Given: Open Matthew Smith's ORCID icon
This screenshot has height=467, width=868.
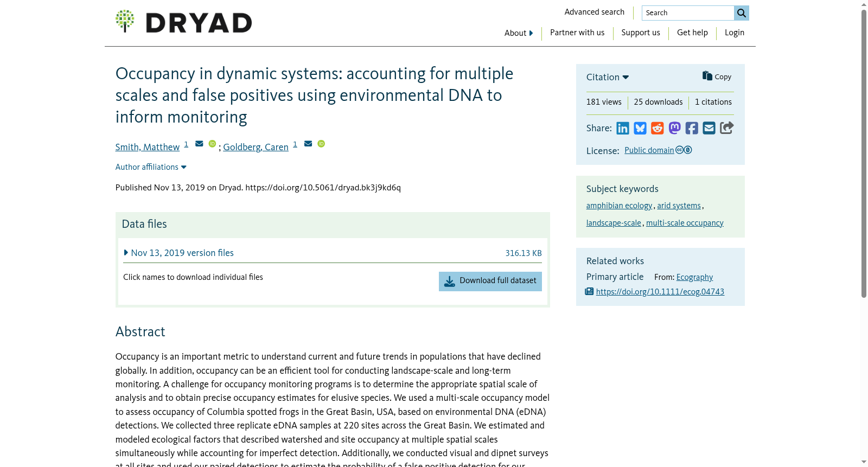Looking at the screenshot, I should (x=212, y=144).
